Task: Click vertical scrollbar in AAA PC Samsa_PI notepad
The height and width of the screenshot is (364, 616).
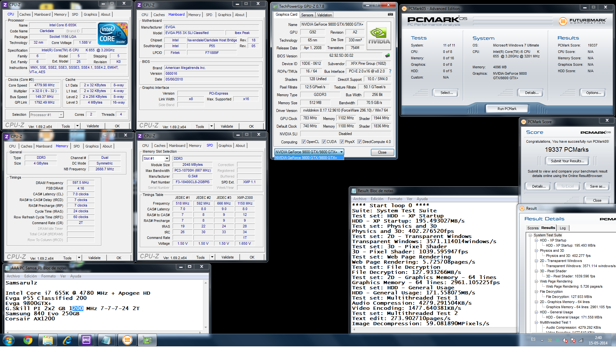Action: (x=206, y=305)
